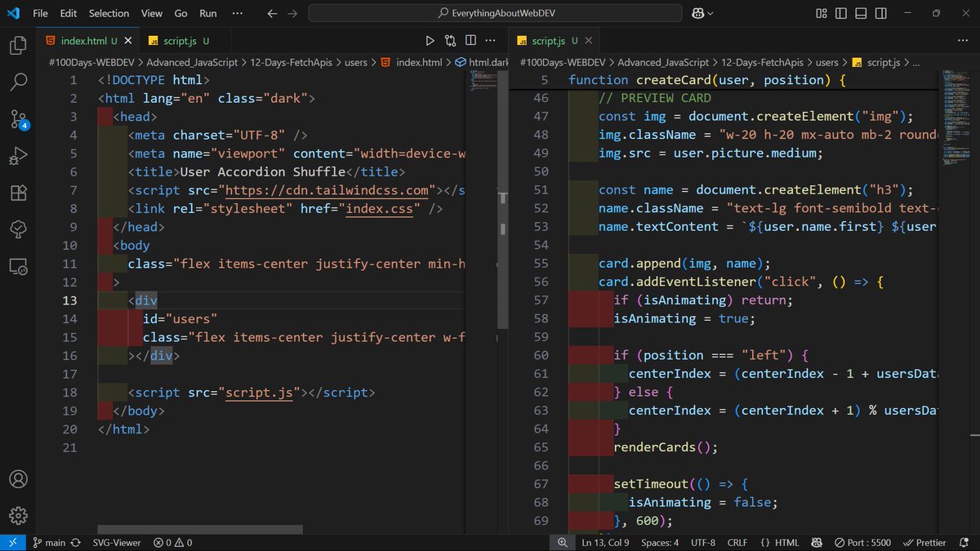The height and width of the screenshot is (551, 980).
Task: Click Advanced_JavaScript breadcrumb in right editor
Action: coord(665,62)
